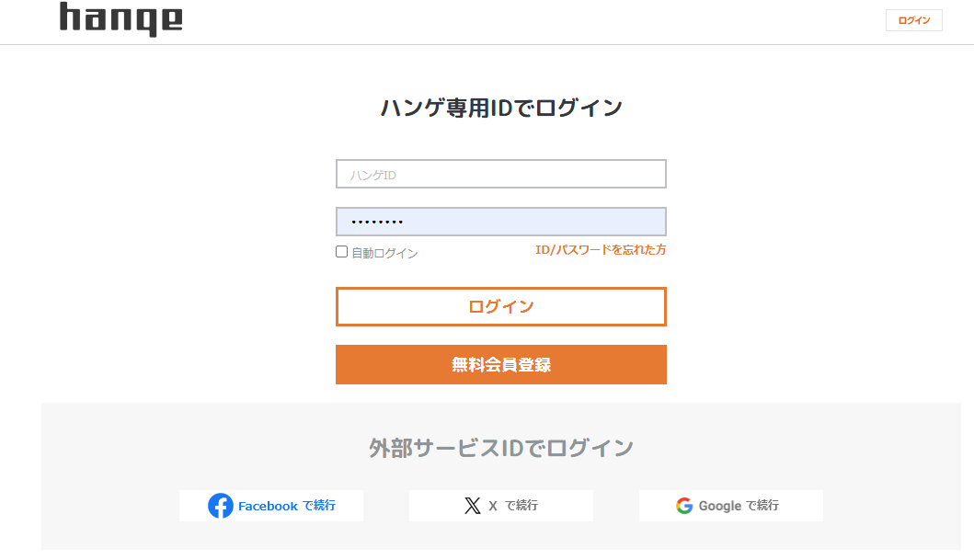Enable the 自動ログイン checkbox

point(342,252)
